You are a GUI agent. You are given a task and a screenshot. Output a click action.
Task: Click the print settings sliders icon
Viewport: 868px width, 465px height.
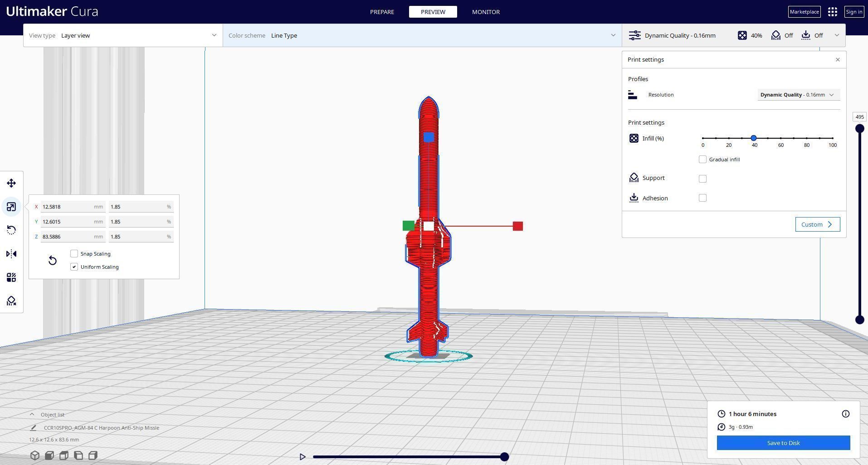[x=635, y=35]
